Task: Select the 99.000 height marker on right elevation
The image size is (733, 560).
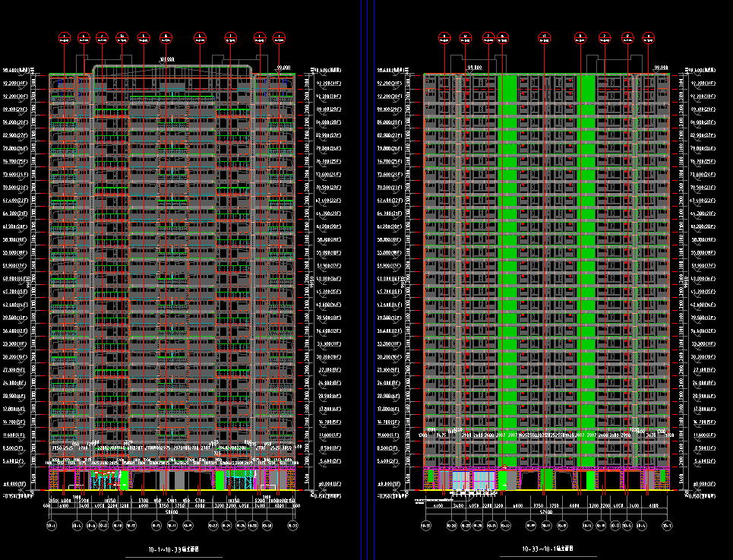Action: pyautogui.click(x=659, y=68)
